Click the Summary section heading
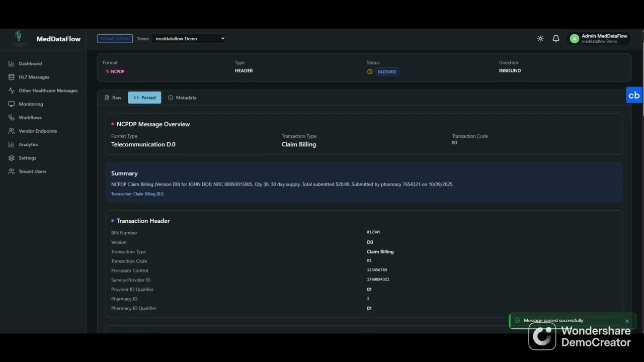Image resolution: width=644 pixels, height=362 pixels. click(124, 173)
